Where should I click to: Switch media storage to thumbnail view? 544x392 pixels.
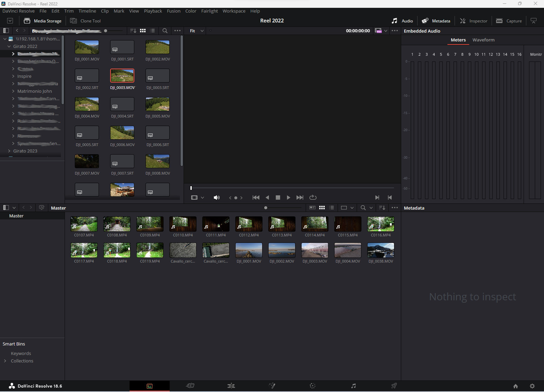tap(143, 31)
